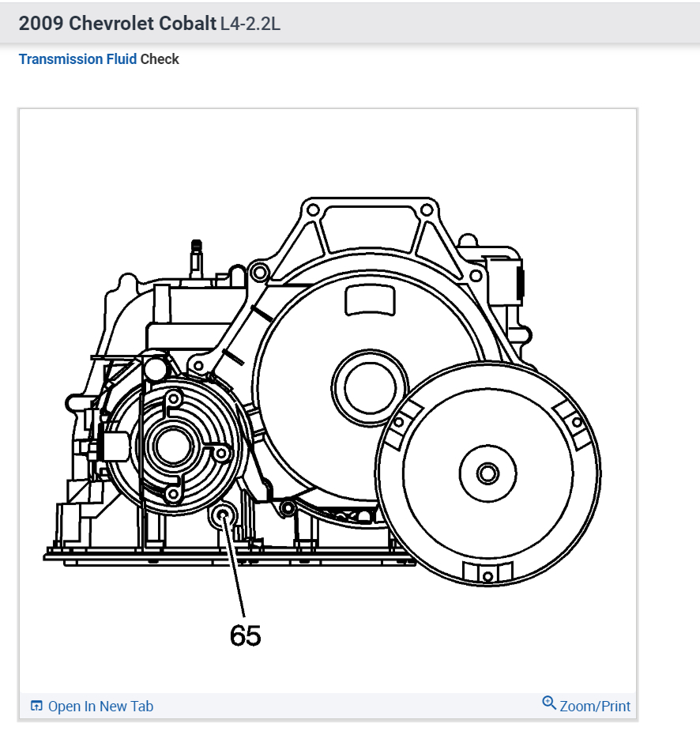
Task: Click the fluid check plug indicated by callout 65
Action: coord(224,514)
